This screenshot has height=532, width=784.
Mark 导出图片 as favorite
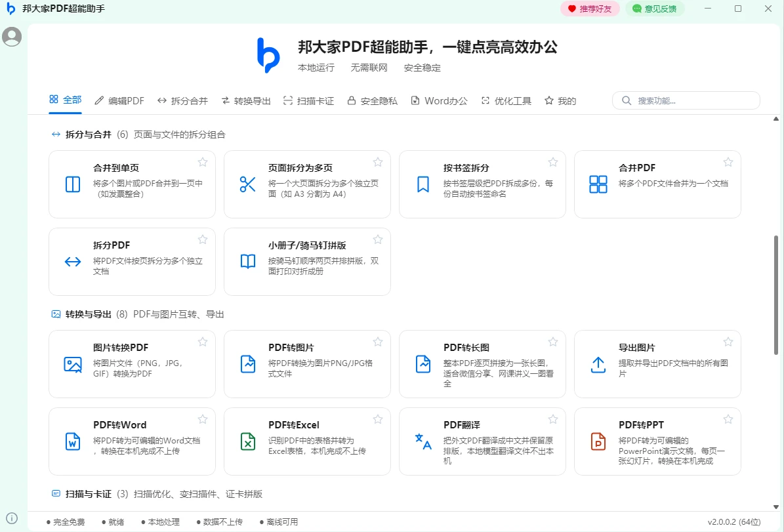[728, 342]
